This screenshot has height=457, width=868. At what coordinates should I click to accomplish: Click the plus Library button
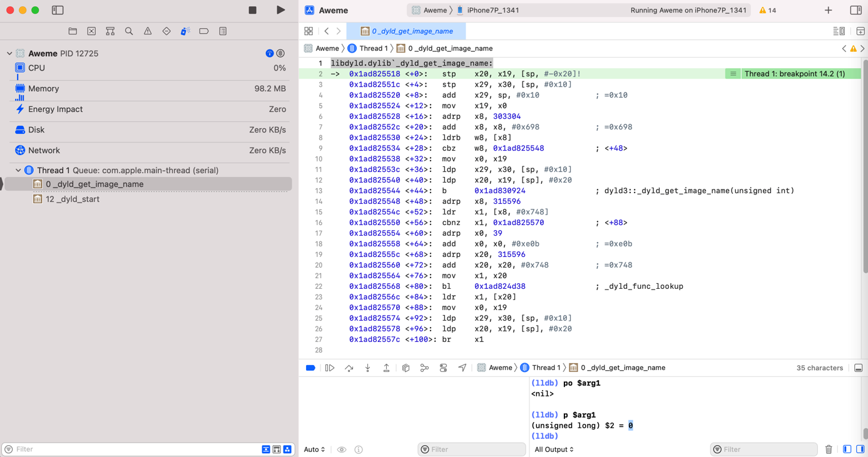[x=828, y=10]
